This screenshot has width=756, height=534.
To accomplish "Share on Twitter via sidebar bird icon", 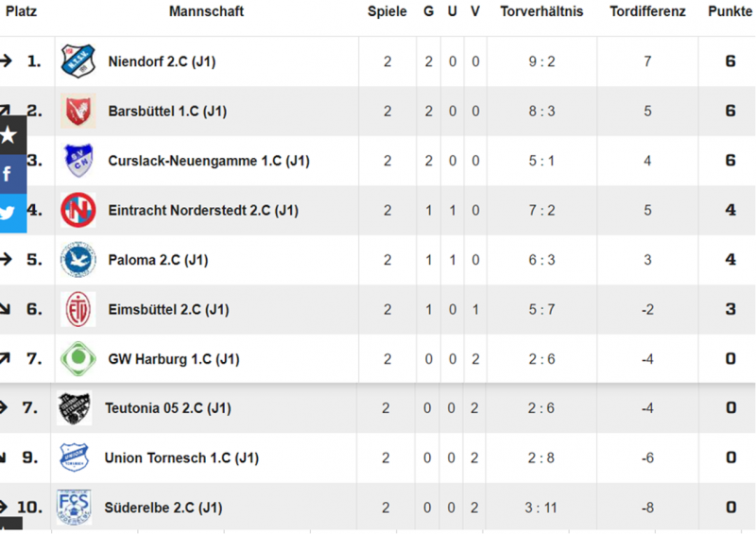I will click(9, 214).
